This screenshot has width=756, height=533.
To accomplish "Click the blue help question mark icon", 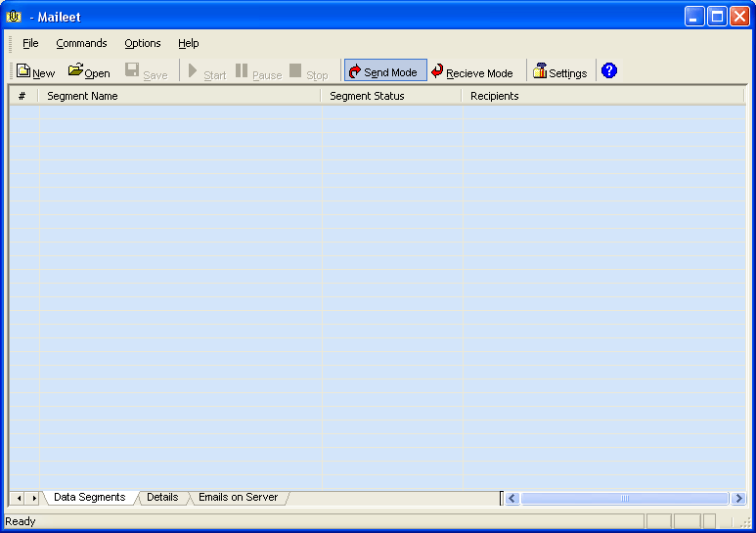I will coord(609,70).
